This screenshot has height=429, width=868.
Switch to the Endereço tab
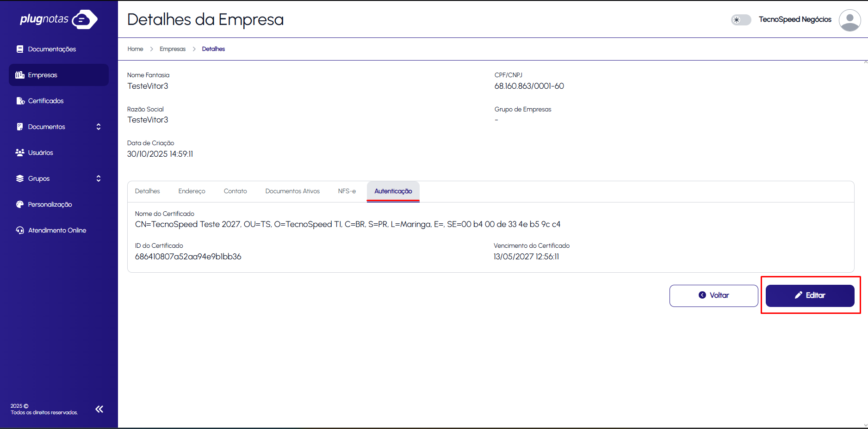click(x=192, y=191)
